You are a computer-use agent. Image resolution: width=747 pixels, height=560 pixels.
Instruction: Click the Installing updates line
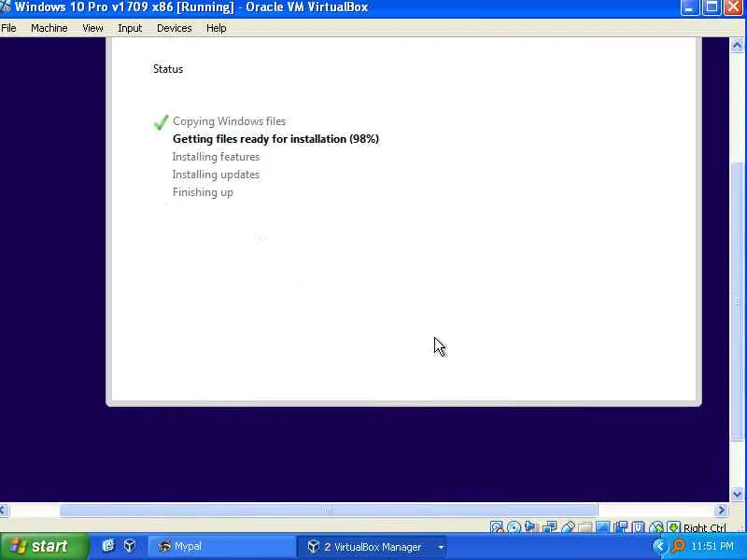click(216, 175)
